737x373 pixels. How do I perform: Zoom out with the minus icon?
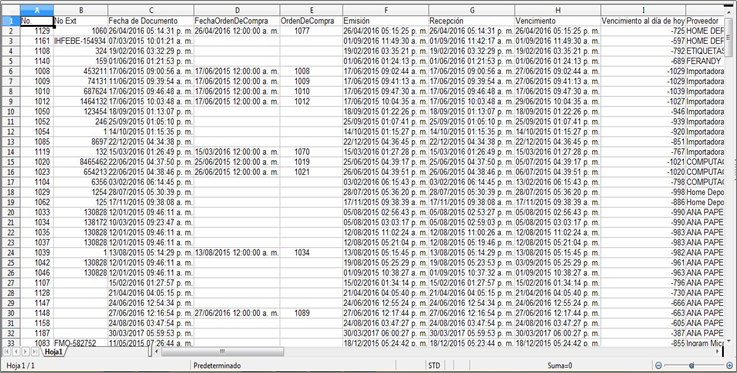659,365
